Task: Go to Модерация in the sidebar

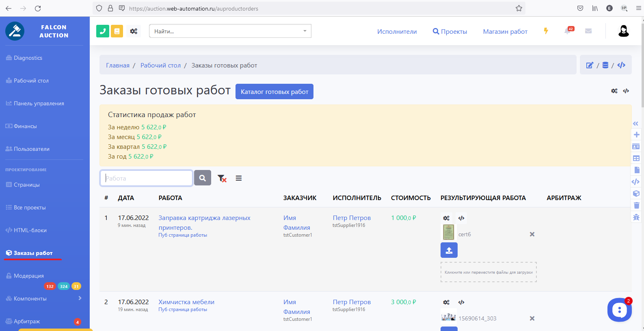Action: pyautogui.click(x=28, y=276)
